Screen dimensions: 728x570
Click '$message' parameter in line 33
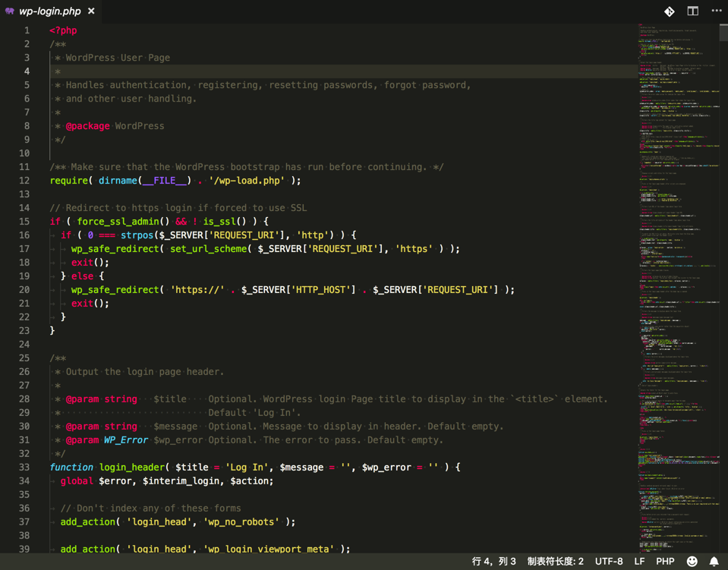301,468
